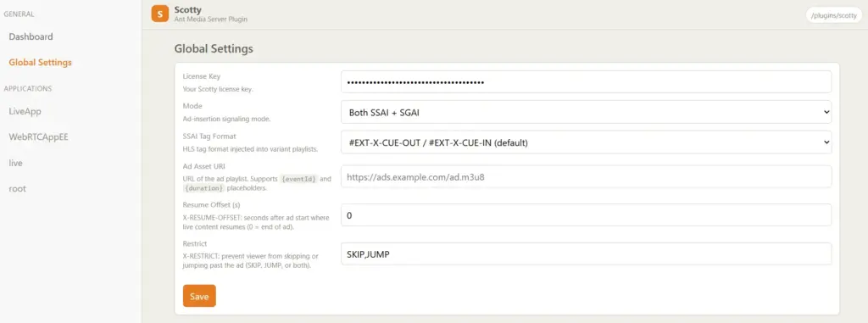Click the Ant Media Server Plugin subtitle
This screenshot has width=868, height=323.
click(210, 19)
